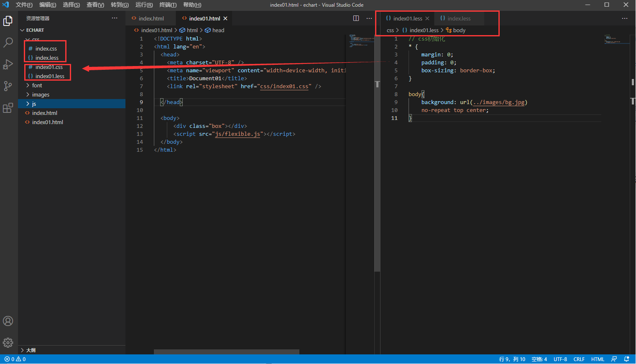The width and height of the screenshot is (636, 364).
Task: Expand the js folder
Action: 28,104
